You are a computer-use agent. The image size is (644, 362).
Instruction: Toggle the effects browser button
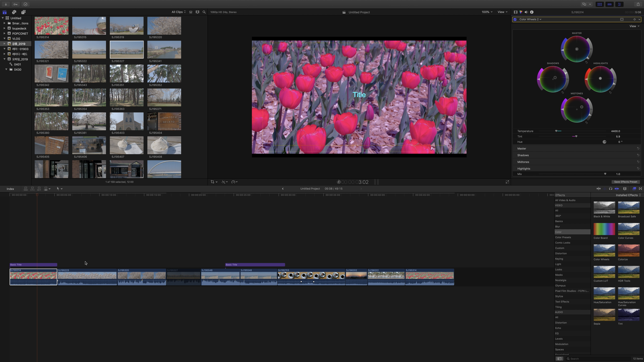click(634, 189)
